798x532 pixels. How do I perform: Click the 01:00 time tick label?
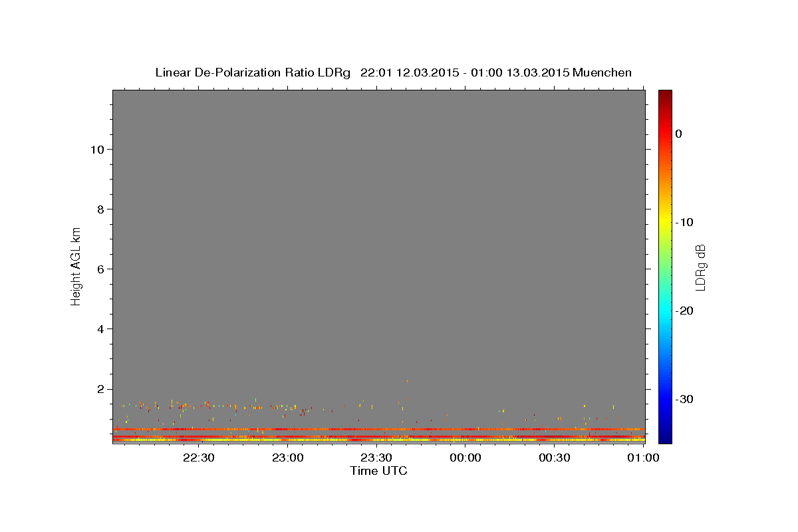click(x=644, y=458)
